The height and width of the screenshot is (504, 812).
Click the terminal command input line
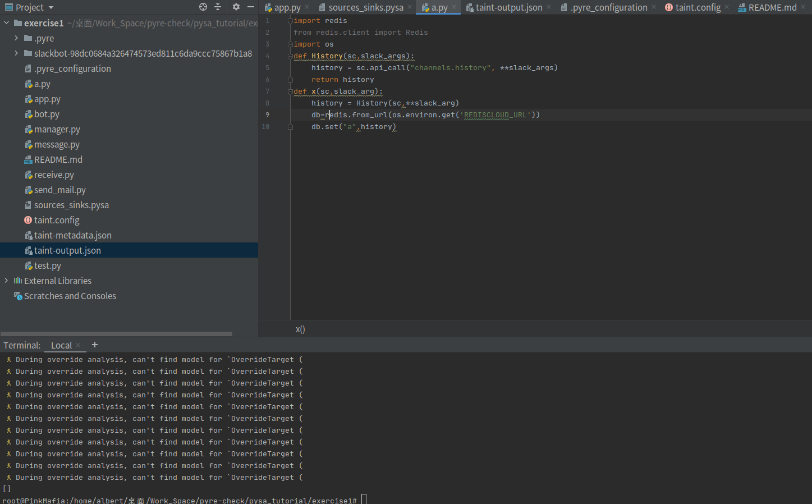(x=364, y=500)
